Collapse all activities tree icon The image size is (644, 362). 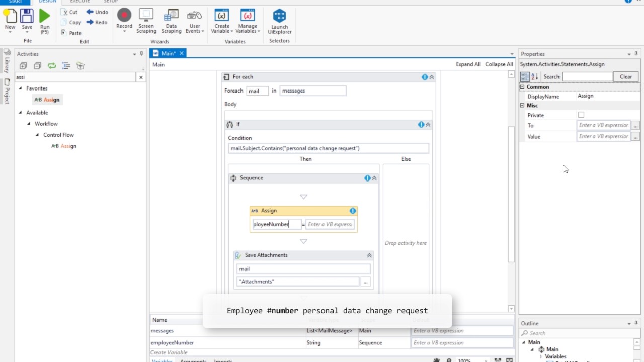[x=37, y=66]
